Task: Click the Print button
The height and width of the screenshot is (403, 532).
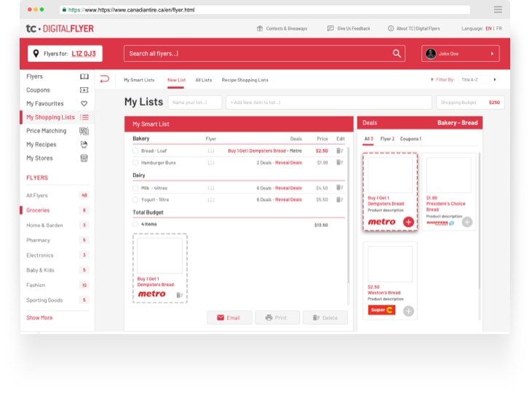Action: click(x=277, y=317)
